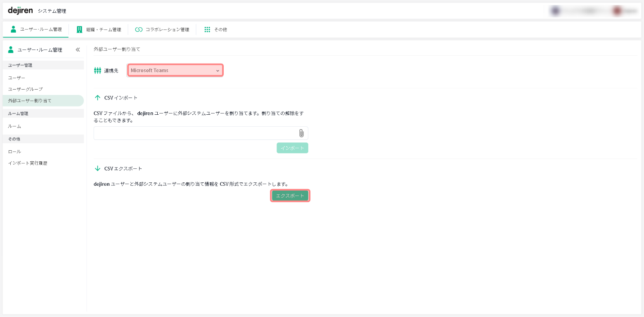This screenshot has height=317, width=644.
Task: Select ユーザーグループ in the sidebar
Action: point(25,89)
